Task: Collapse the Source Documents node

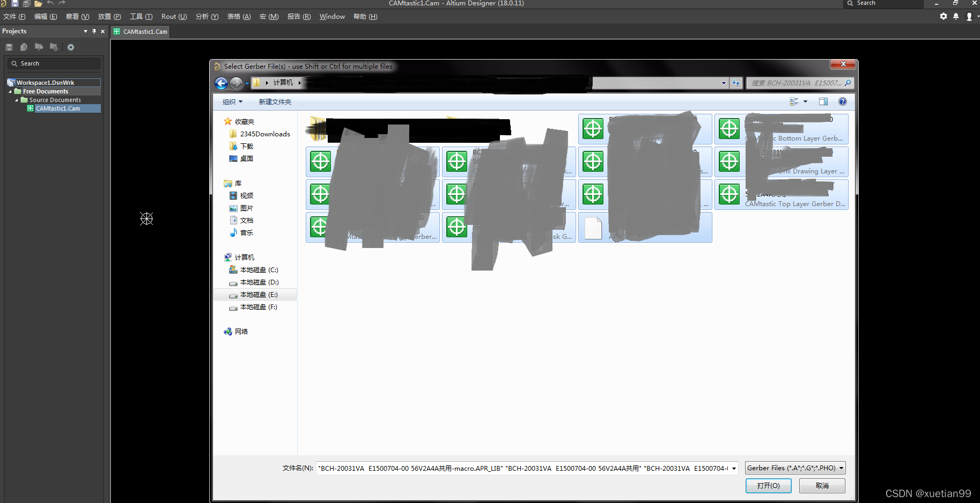Action: click(16, 100)
